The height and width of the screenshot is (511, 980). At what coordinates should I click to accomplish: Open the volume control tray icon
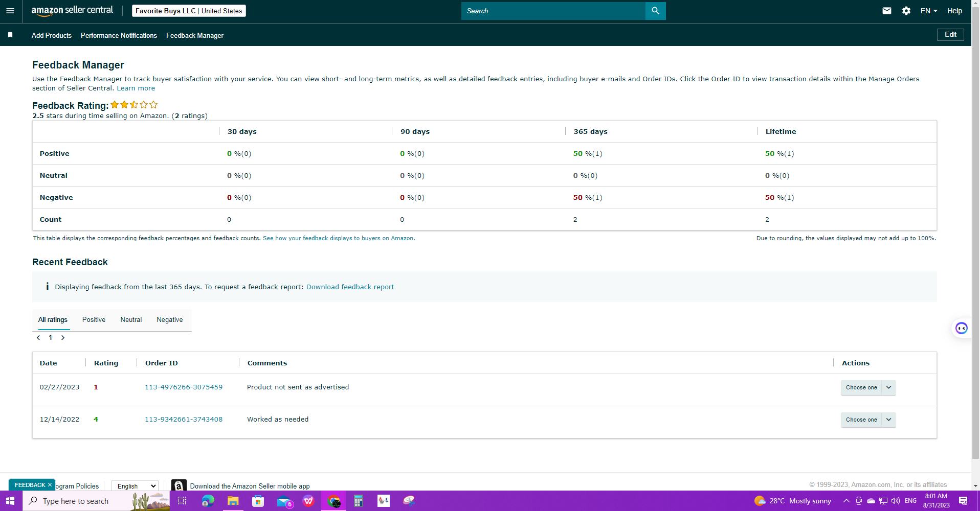tap(896, 501)
